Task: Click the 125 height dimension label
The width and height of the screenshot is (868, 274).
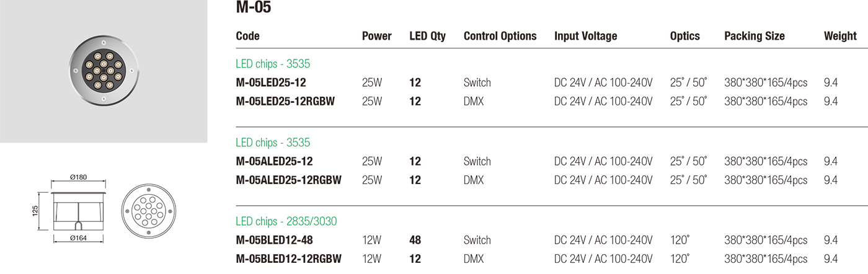Action: tap(35, 211)
